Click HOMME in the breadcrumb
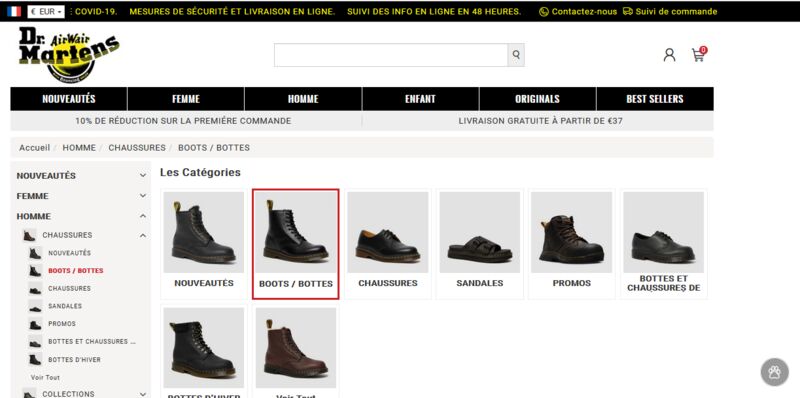The height and width of the screenshot is (398, 800). pyautogui.click(x=79, y=147)
